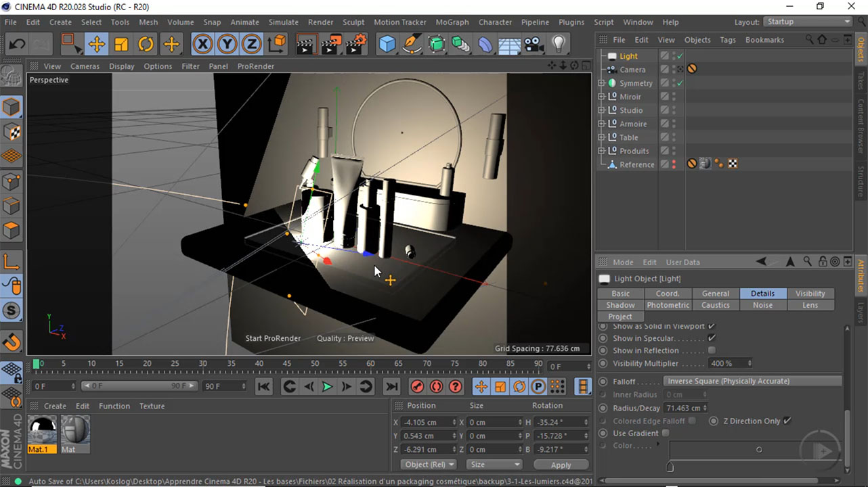Open the Falloff type dropdown

click(752, 381)
